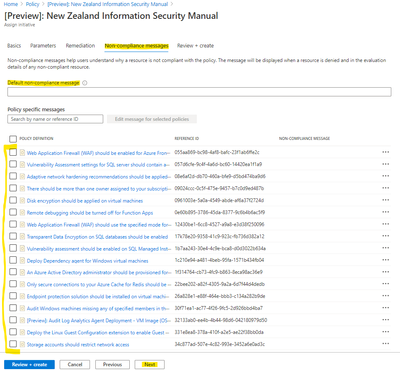Tick checkbox for Deploy Dependency agent policy
Image resolution: width=400 pixels, height=371 pixels.
pos(13,260)
